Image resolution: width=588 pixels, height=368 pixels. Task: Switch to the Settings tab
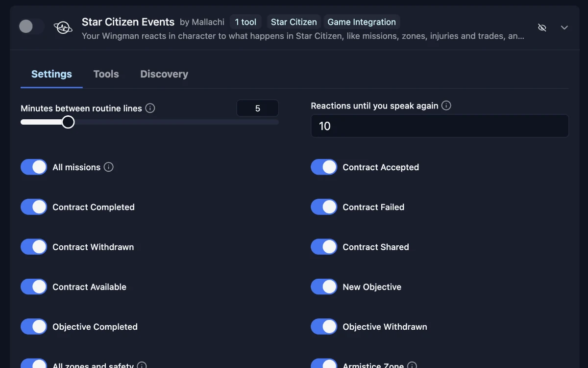click(x=51, y=74)
